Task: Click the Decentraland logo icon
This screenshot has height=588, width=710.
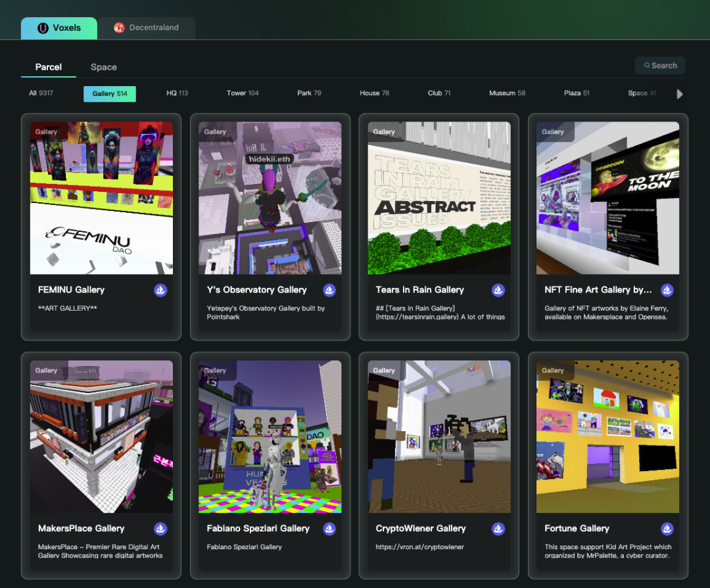Action: pos(119,28)
